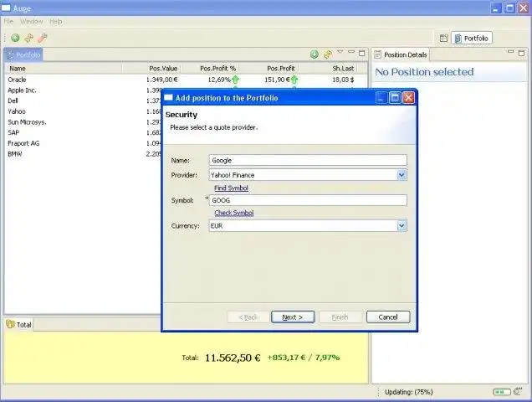Click the refresh quotes icon in the main toolbar
The height and width of the screenshot is (402, 532).
point(28,38)
